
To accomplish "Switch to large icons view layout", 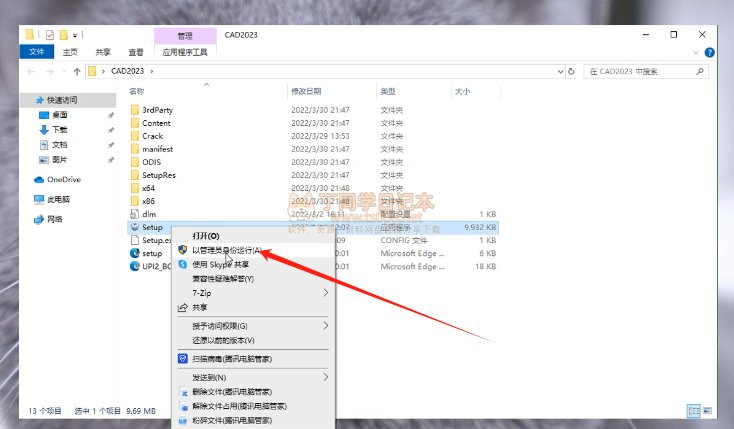I will coord(707,411).
